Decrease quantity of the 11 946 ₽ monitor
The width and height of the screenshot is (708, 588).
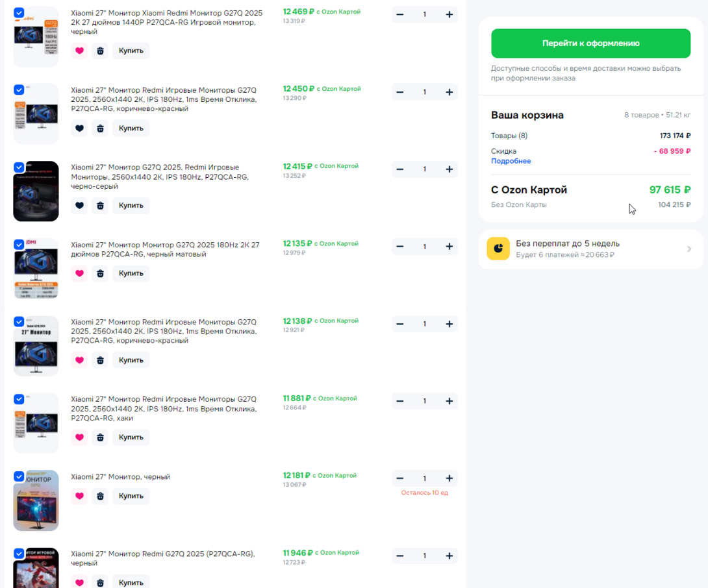tap(400, 556)
